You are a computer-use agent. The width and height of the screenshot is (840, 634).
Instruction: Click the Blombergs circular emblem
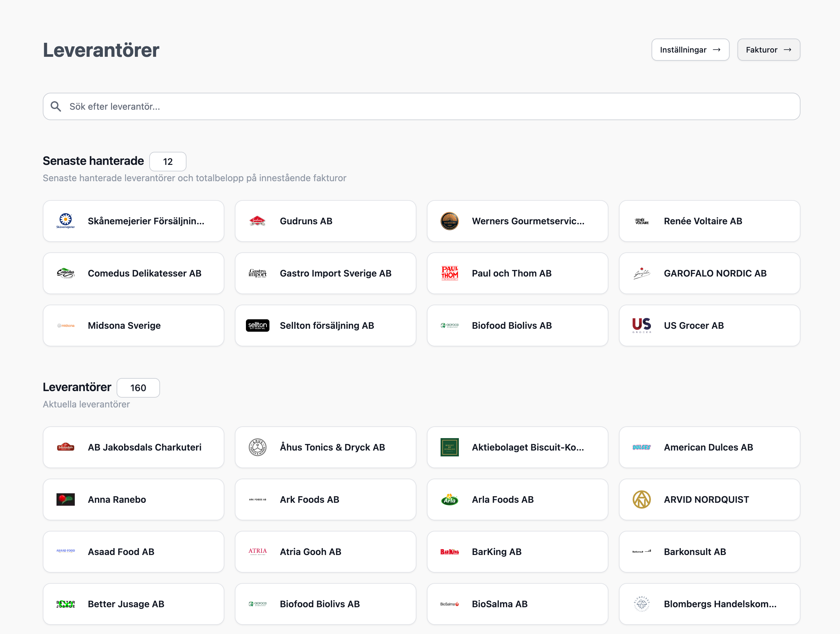pos(642,604)
